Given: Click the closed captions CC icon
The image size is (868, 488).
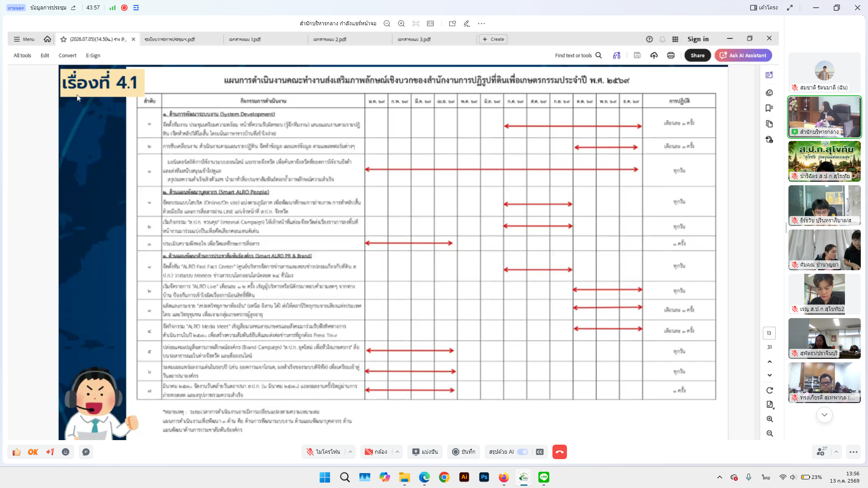Looking at the screenshot, I should [x=540, y=452].
